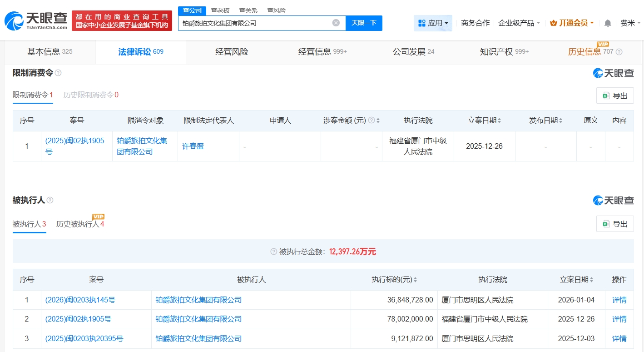644x352 pixels.
Task: Clear the search box with the X icon
Action: point(336,23)
